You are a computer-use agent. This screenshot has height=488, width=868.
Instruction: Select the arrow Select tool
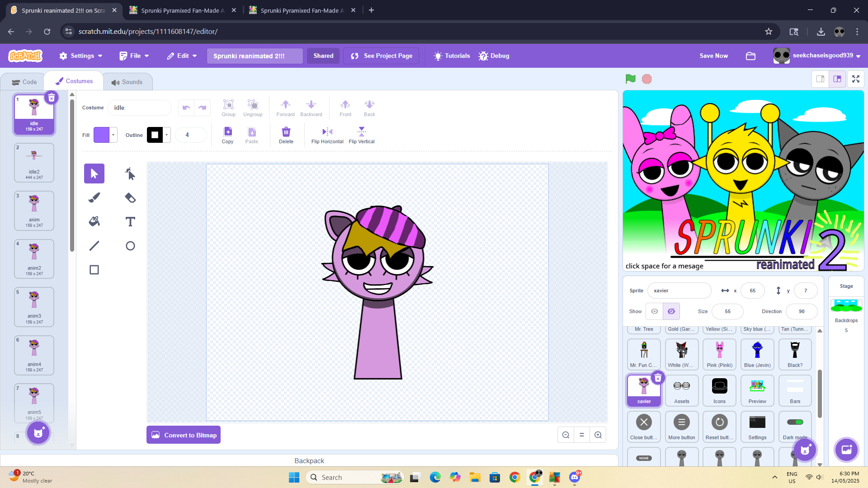click(94, 174)
